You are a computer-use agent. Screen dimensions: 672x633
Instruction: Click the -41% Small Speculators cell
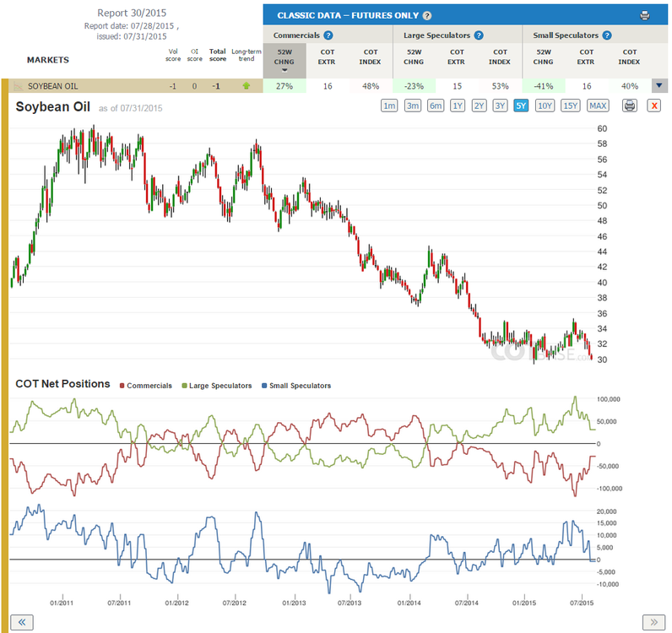(x=544, y=86)
